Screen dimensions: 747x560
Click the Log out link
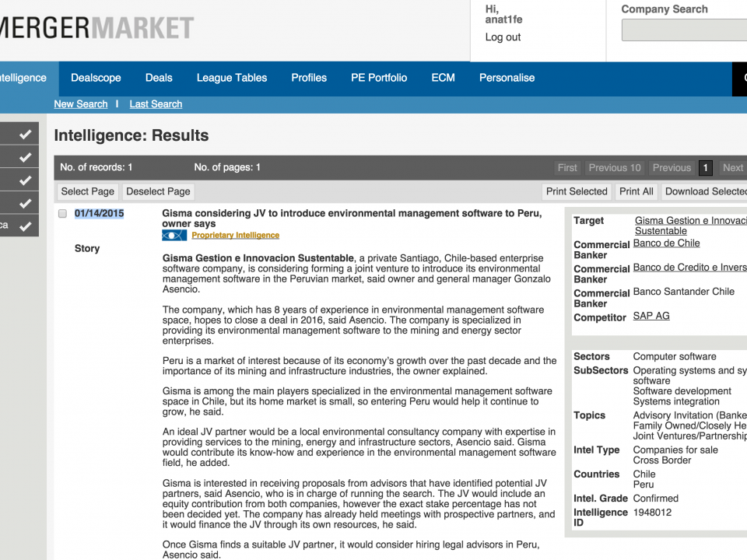click(x=503, y=37)
